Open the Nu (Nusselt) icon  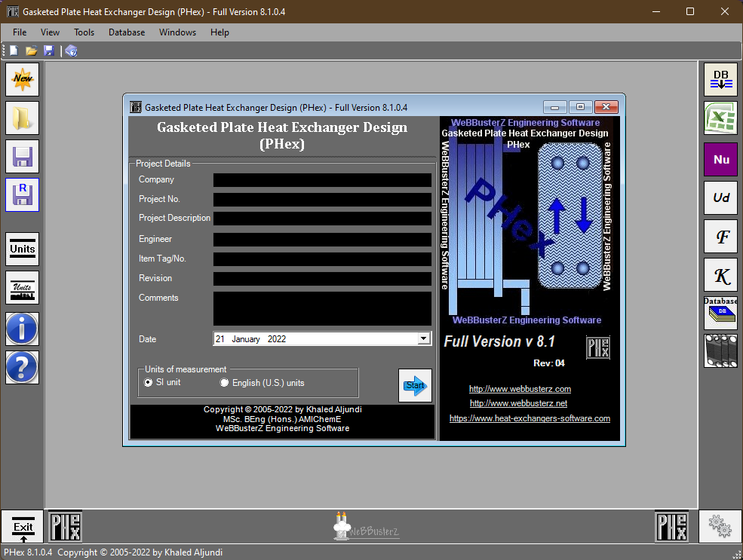pyautogui.click(x=720, y=160)
